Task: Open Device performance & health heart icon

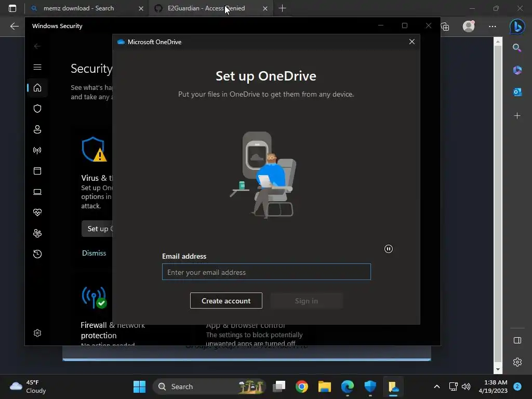Action: [37, 212]
